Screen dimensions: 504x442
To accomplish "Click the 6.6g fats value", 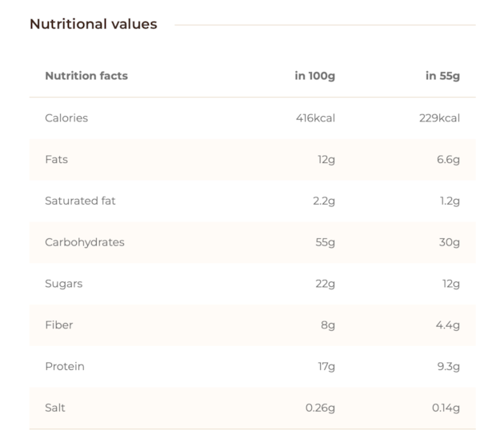I will pyautogui.click(x=448, y=160).
